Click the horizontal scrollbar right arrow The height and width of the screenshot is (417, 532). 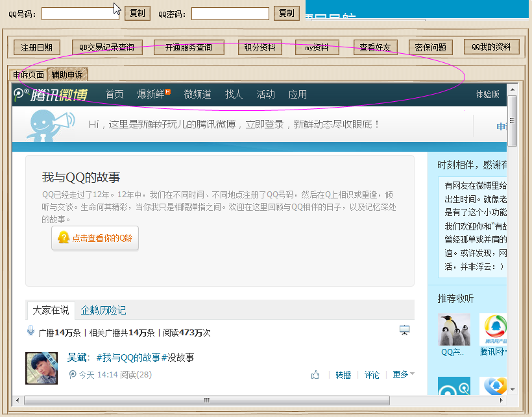point(502,400)
